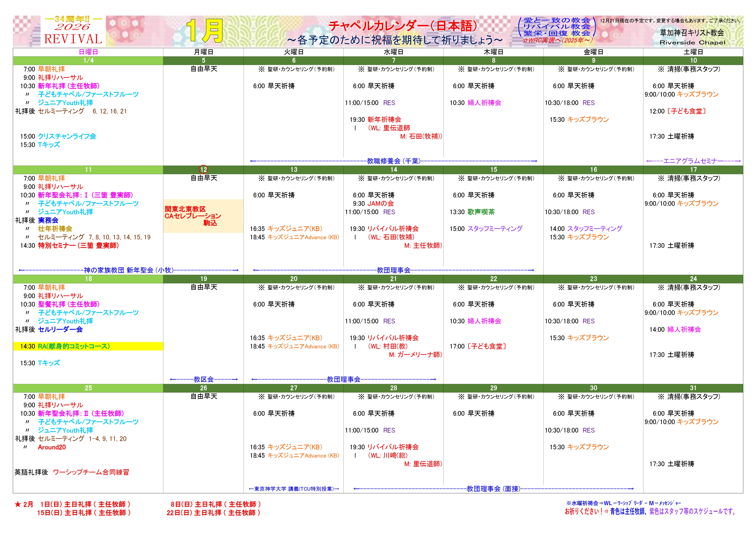
Task: Click the large yellow 1月 heading
Action: 205,31
